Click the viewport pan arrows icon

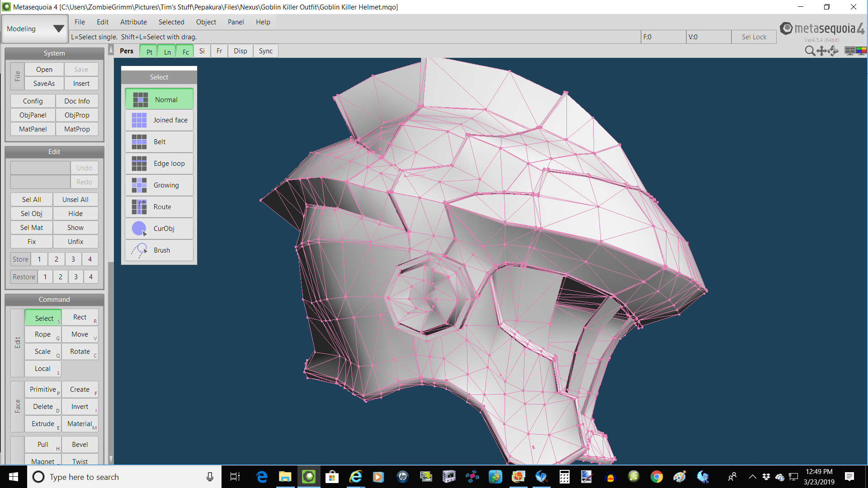821,51
